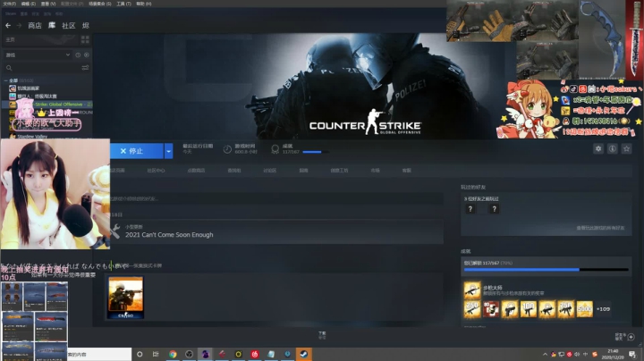Select the 糖豆人 game entry
This screenshot has width=644, height=361.
[33, 97]
